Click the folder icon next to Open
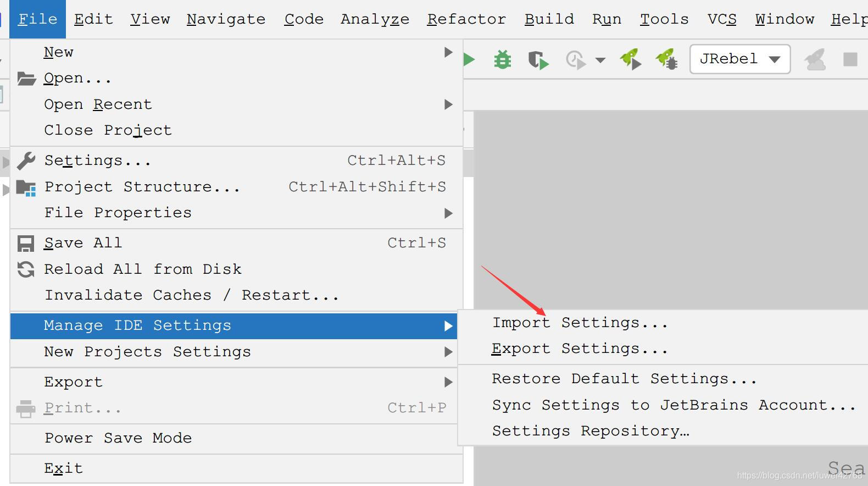The height and width of the screenshot is (486, 868). pyautogui.click(x=26, y=79)
